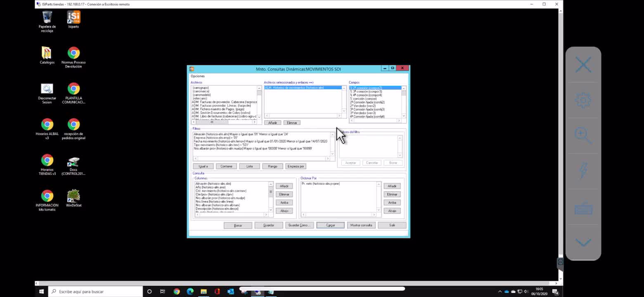Open the Windows Start menu
Viewport: 644px width, 297px height.
click(41, 291)
